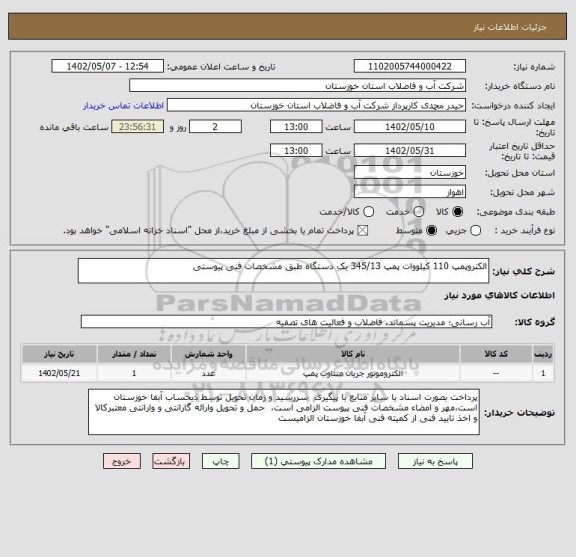The height and width of the screenshot is (557, 576).
Task: Click the خروج exit button
Action: click(x=122, y=461)
